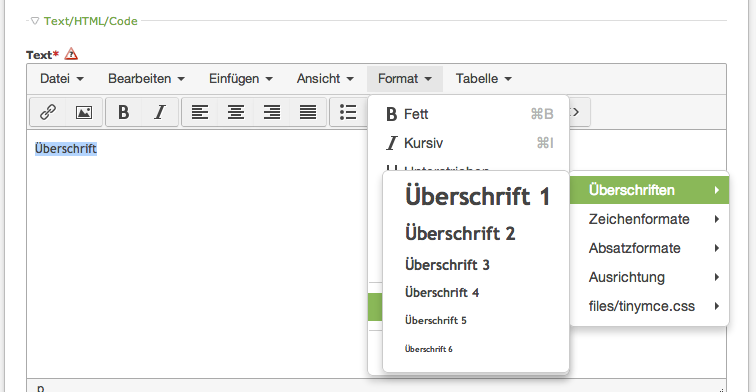The height and width of the screenshot is (392, 756).
Task: Click the Text/HTML/Code section heading
Action: [91, 21]
